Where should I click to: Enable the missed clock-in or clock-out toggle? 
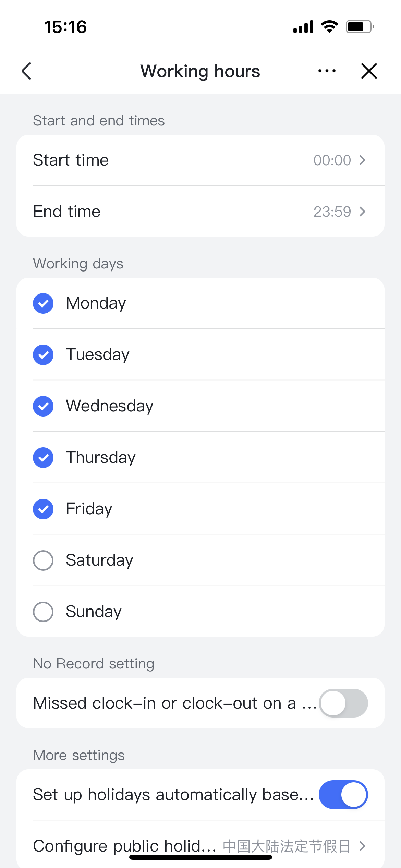[343, 703]
